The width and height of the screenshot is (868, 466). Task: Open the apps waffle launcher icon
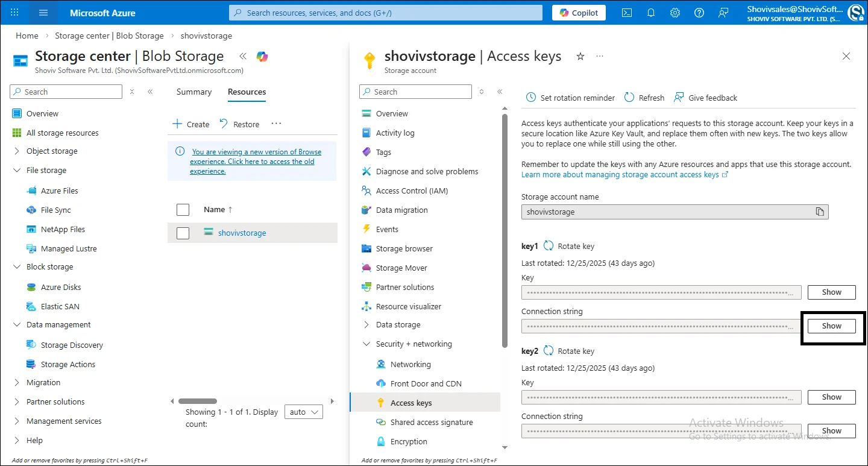tap(14, 13)
